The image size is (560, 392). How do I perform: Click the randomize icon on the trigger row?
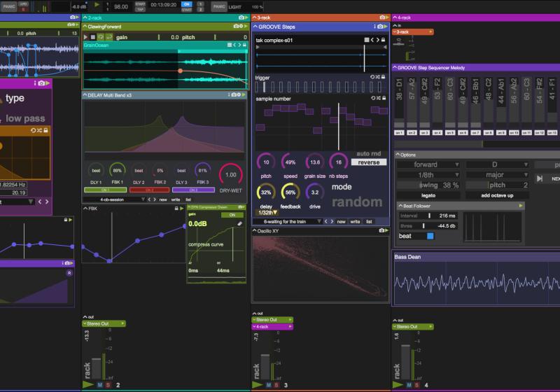click(378, 76)
